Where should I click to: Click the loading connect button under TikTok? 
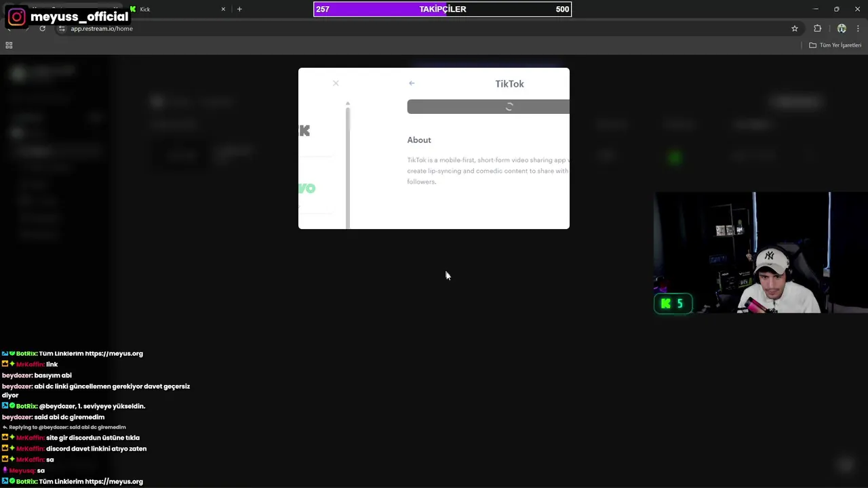488,106
